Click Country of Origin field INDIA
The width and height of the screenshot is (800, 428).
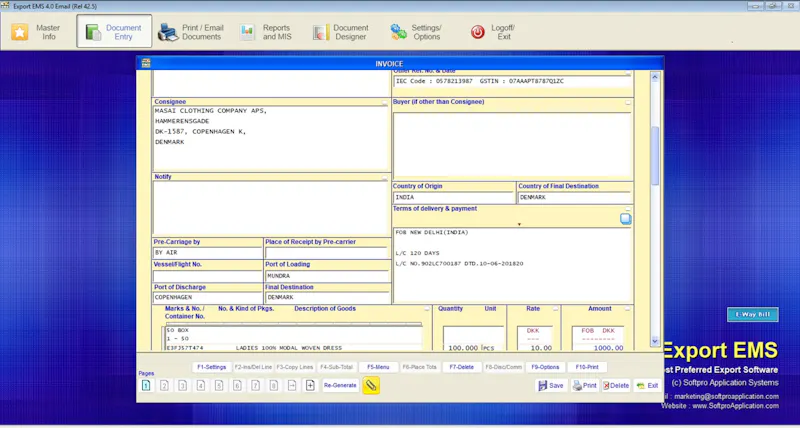(x=454, y=197)
